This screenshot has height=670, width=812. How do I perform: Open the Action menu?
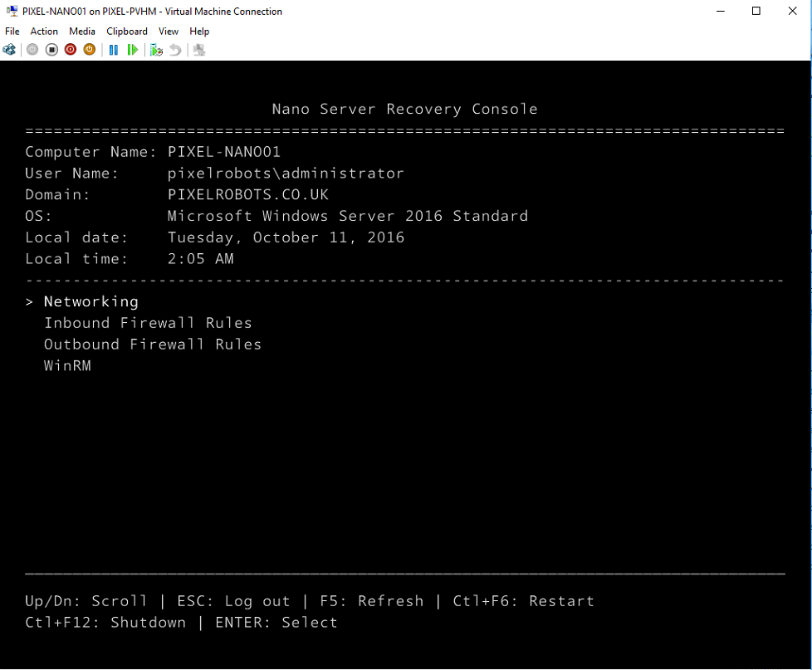coord(44,32)
